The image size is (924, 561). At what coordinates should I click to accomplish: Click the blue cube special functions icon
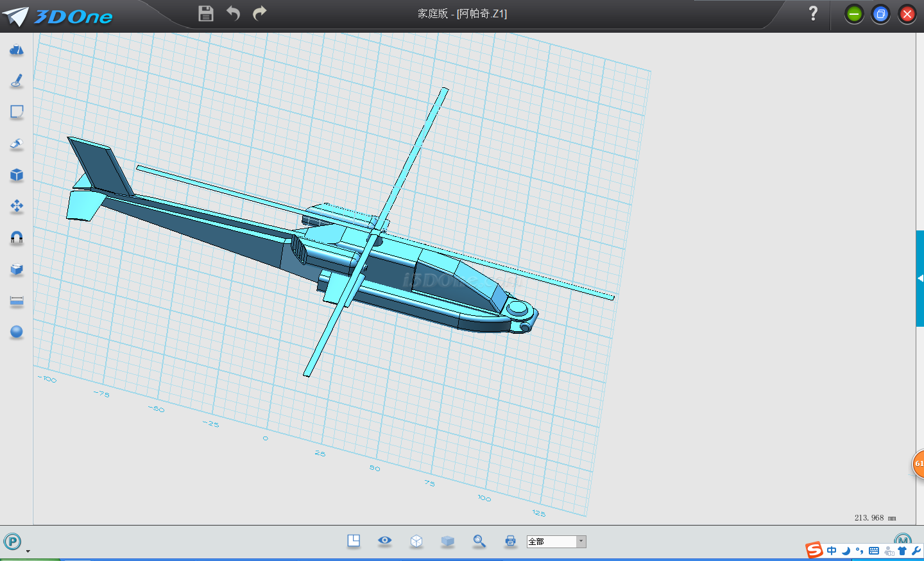pos(17,175)
